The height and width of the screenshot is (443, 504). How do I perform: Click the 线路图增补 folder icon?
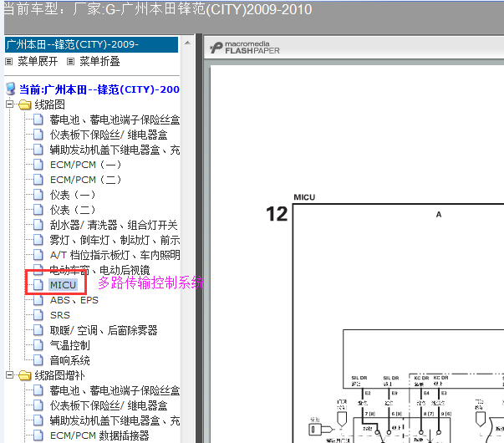pos(25,375)
